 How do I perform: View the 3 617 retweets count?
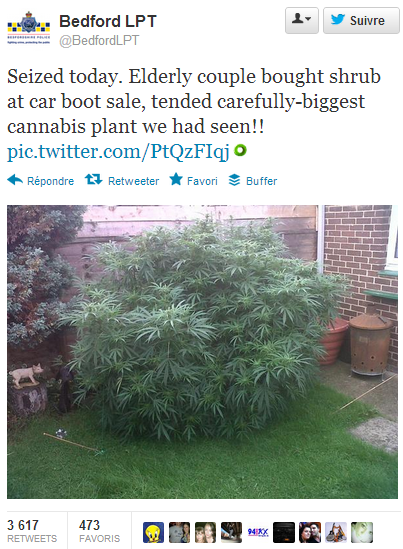point(32,531)
